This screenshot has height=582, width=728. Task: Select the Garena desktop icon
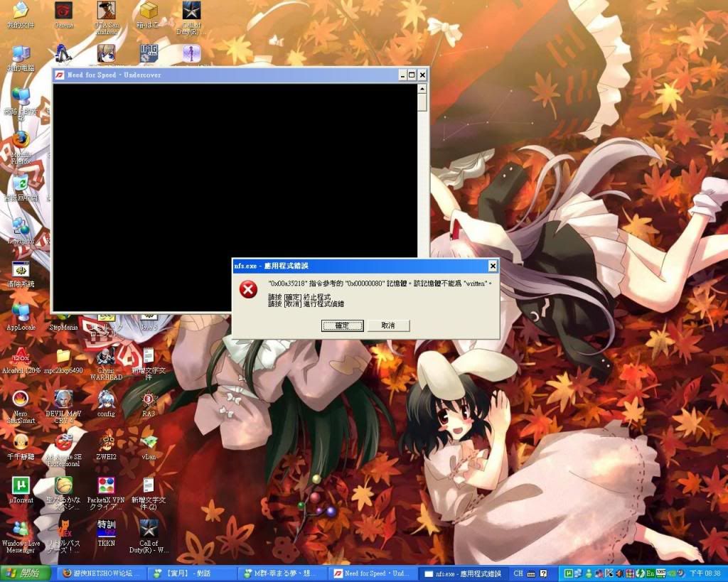63,16
